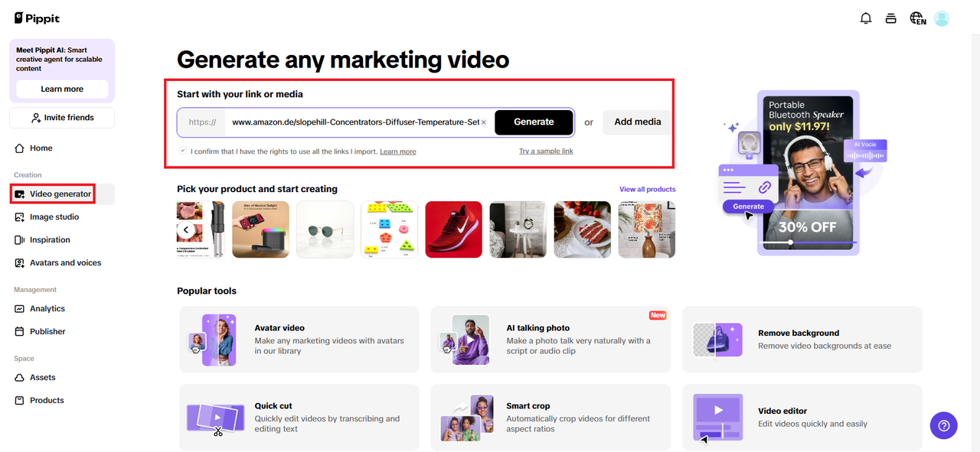Open the Video editor tool
This screenshot has width=980, height=452.
tap(802, 418)
